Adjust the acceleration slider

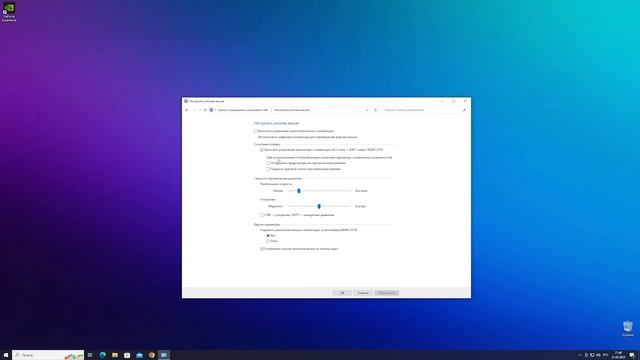coord(319,206)
